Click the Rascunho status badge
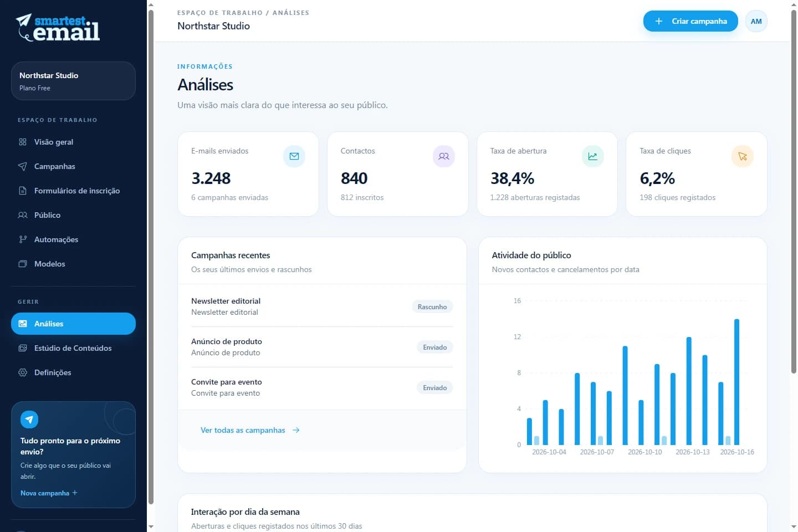The height and width of the screenshot is (532, 798). pos(432,306)
